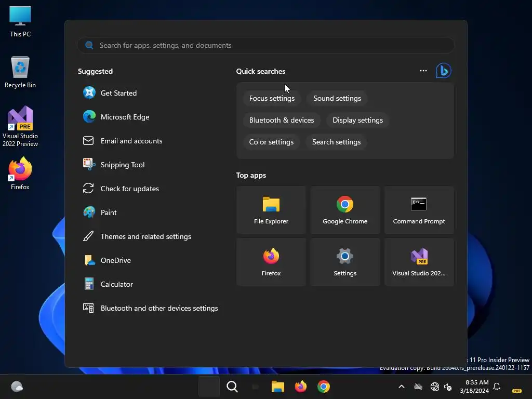Click the This PC desktop icon
Image resolution: width=532 pixels, height=399 pixels.
point(20,21)
